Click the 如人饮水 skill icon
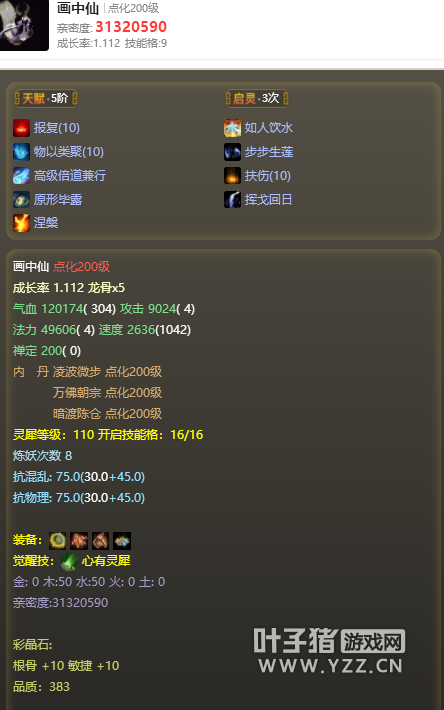This screenshot has width=444, height=710. pyautogui.click(x=232, y=128)
